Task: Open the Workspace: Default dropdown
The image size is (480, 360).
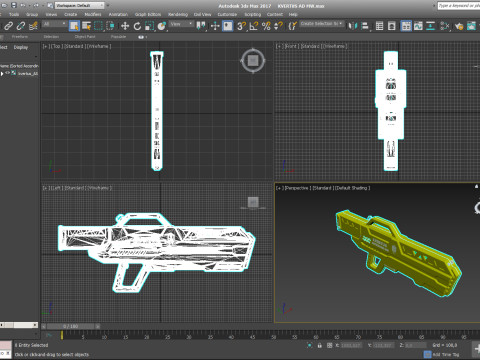Action: coord(79,5)
